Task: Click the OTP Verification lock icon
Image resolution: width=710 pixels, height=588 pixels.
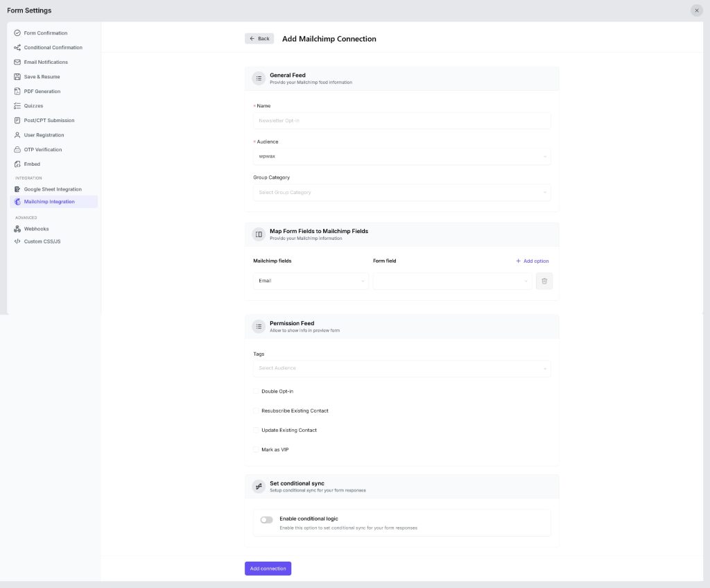Action: pos(17,150)
